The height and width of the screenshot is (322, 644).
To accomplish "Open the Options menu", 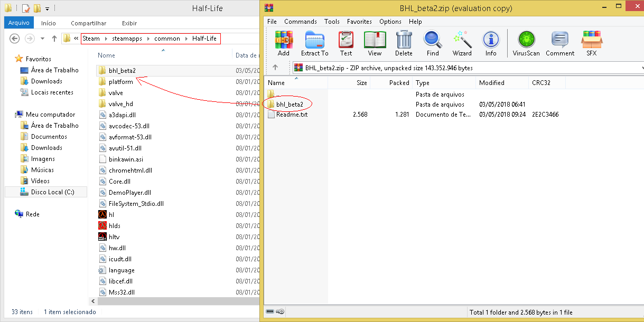I will click(x=390, y=22).
